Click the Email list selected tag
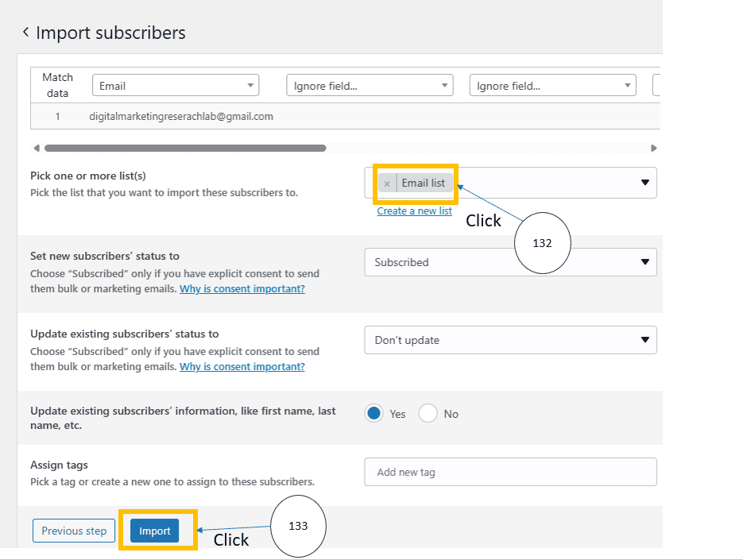Viewport: 743px width, 560px height. pyautogui.click(x=424, y=183)
